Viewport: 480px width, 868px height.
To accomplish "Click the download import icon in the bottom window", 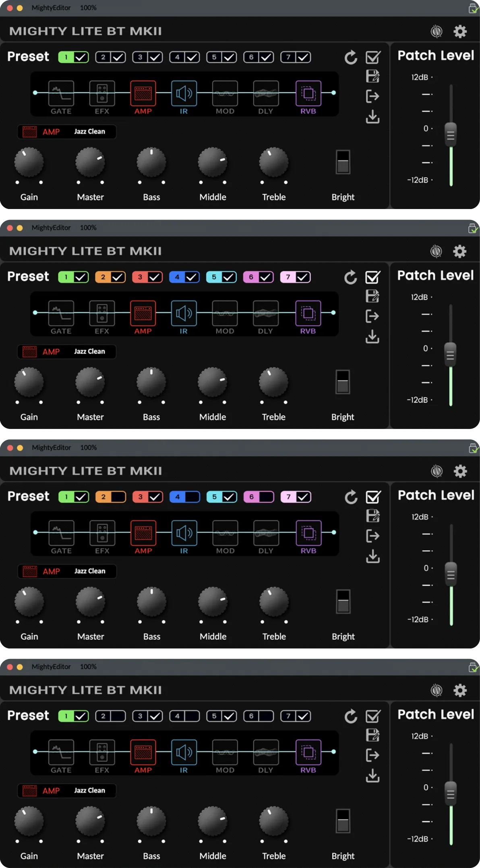I will pyautogui.click(x=372, y=775).
